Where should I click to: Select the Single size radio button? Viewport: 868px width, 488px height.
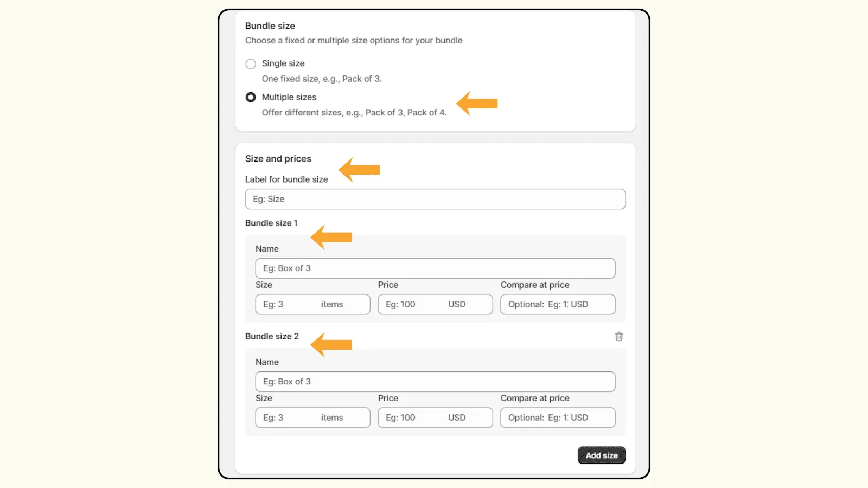click(x=251, y=63)
